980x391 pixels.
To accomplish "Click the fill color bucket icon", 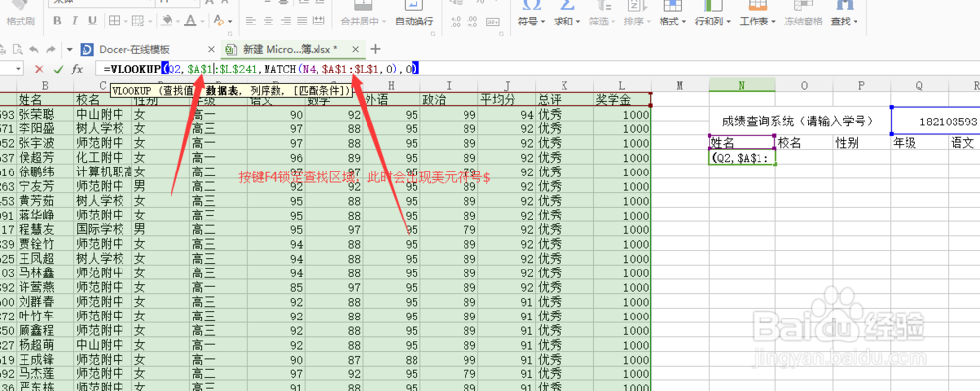I will pos(167,21).
